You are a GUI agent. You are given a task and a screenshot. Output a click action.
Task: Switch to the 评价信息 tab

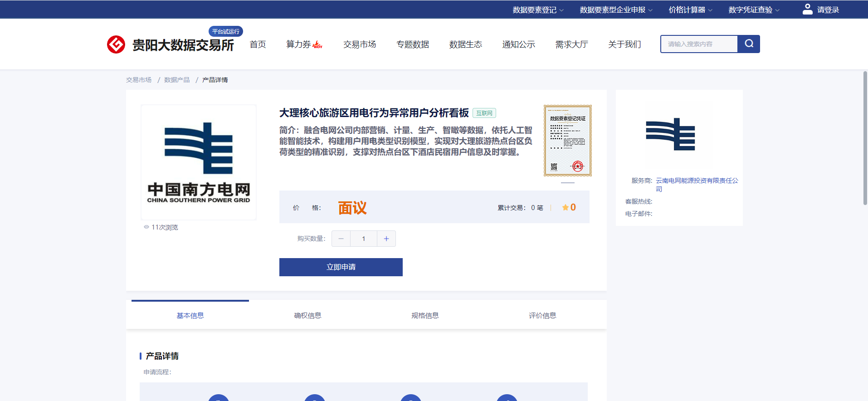point(542,315)
